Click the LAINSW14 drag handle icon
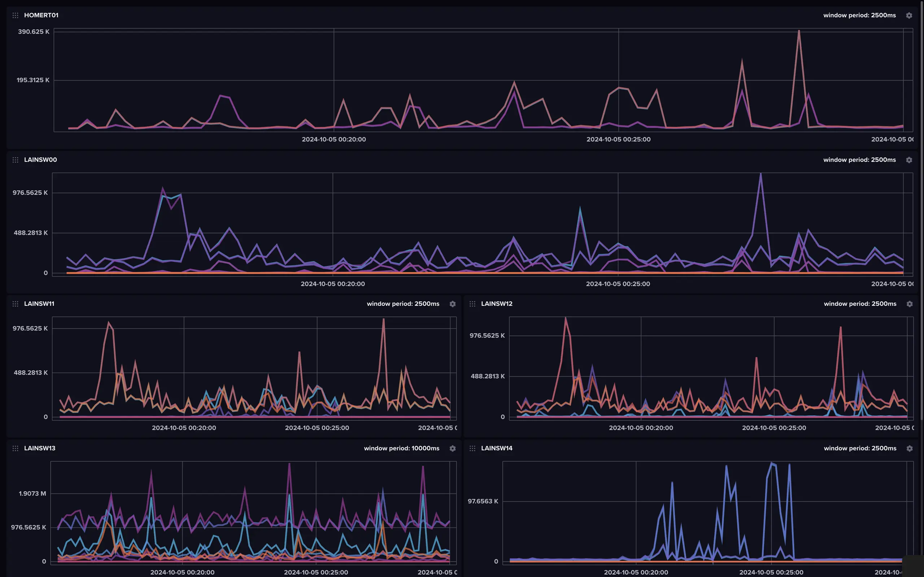 (x=472, y=448)
